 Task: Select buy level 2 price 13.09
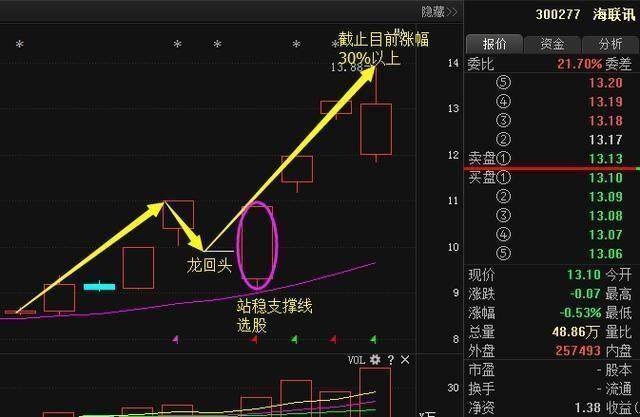tap(606, 197)
